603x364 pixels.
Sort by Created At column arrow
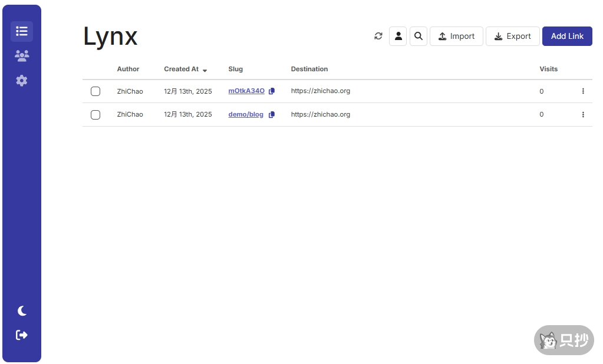[205, 70]
